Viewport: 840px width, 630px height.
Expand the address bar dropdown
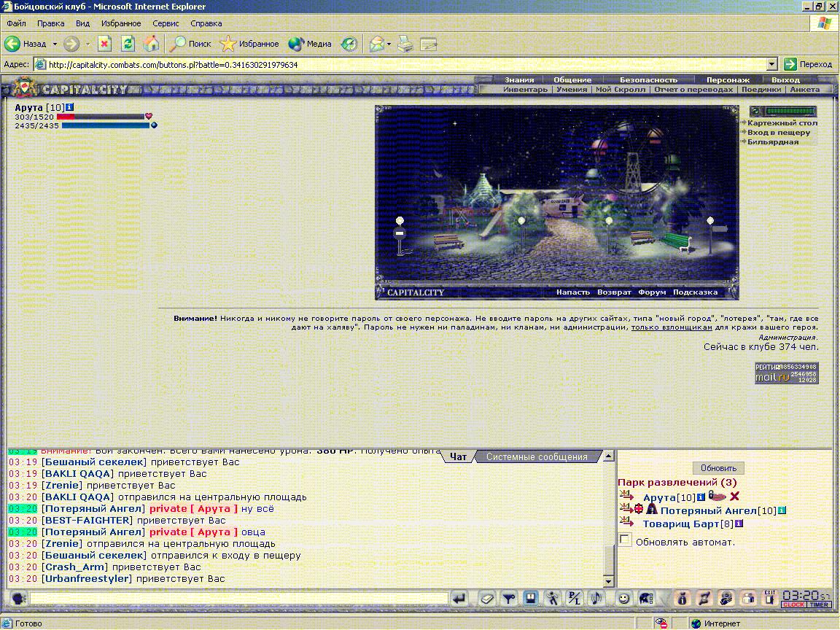(x=771, y=64)
